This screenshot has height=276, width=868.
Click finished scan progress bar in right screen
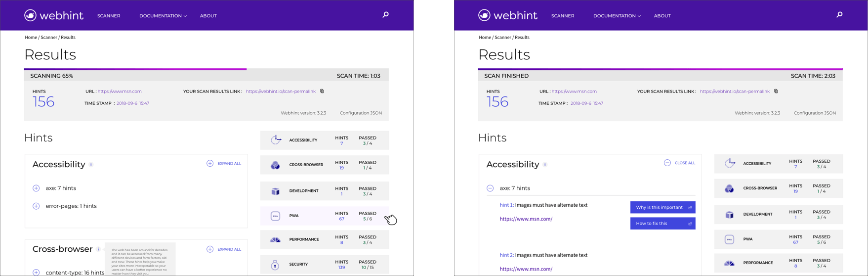coord(660,69)
